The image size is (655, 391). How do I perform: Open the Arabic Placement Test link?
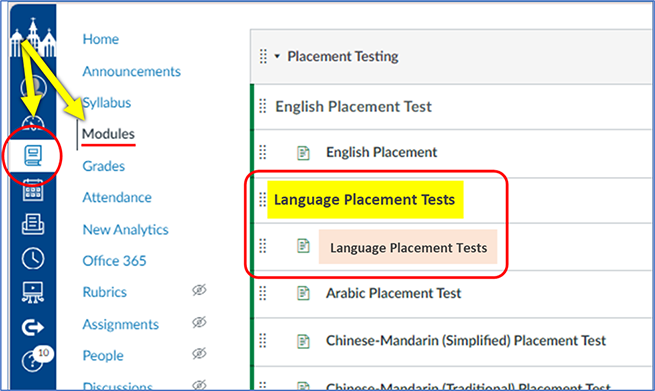394,293
